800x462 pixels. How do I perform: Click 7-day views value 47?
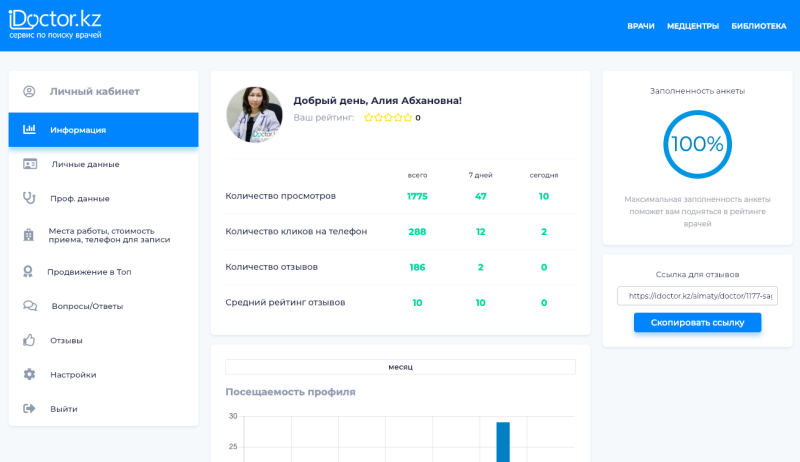tap(481, 196)
